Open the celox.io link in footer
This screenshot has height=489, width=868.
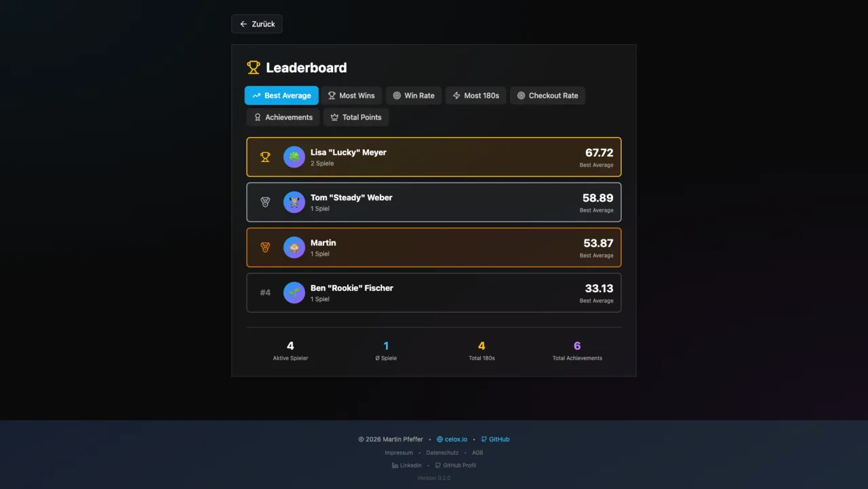(x=452, y=439)
